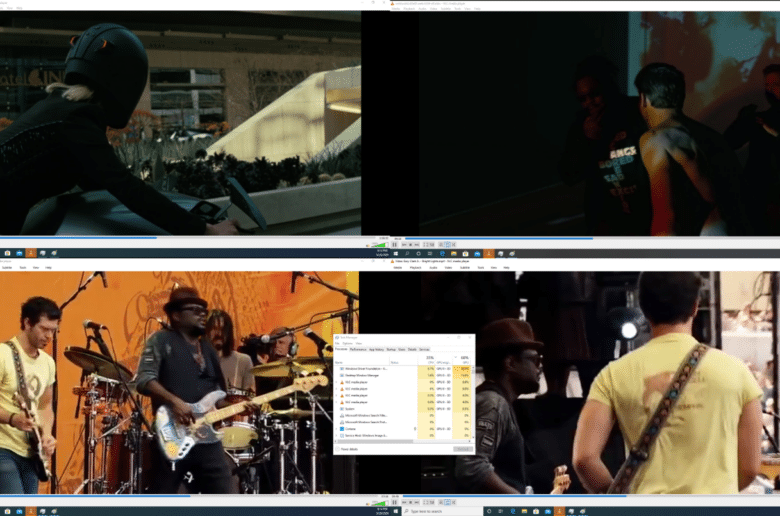Collapse Task Manager with Fewer details
This screenshot has width=780, height=516.
pyautogui.click(x=348, y=449)
